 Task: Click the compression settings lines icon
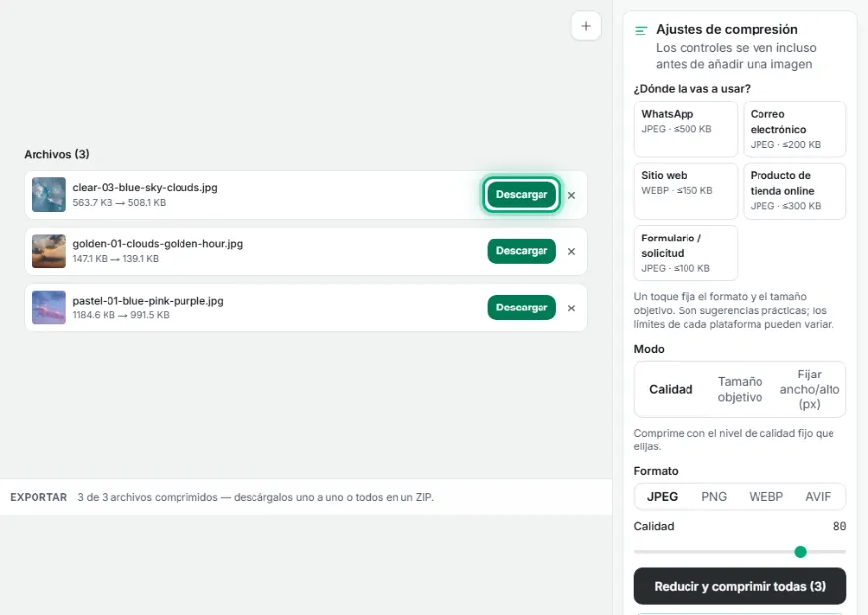(641, 31)
